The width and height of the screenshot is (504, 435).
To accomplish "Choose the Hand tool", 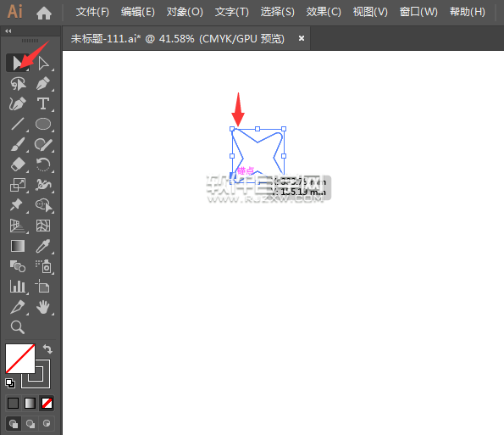I will [43, 307].
